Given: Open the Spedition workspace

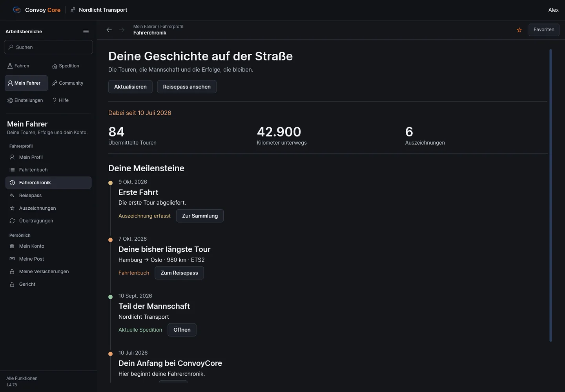Looking at the screenshot, I should point(66,66).
